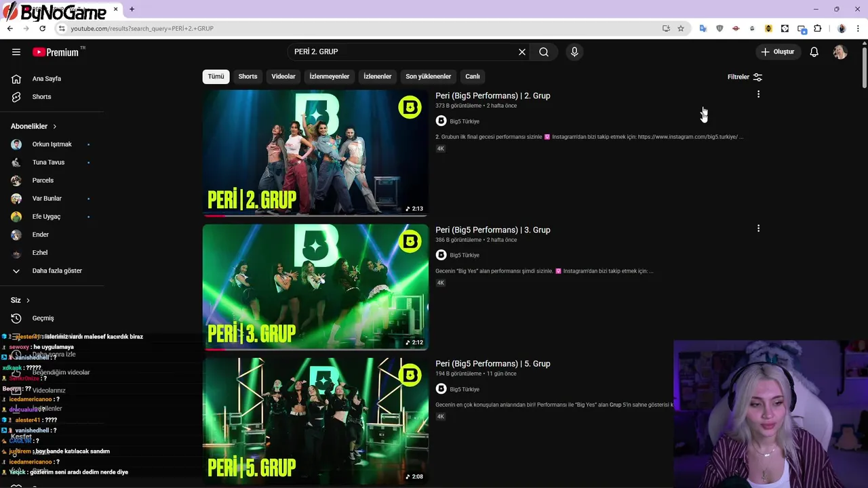Open the Chrome profile avatar
Screen dimensions: 868x488
tap(842, 28)
